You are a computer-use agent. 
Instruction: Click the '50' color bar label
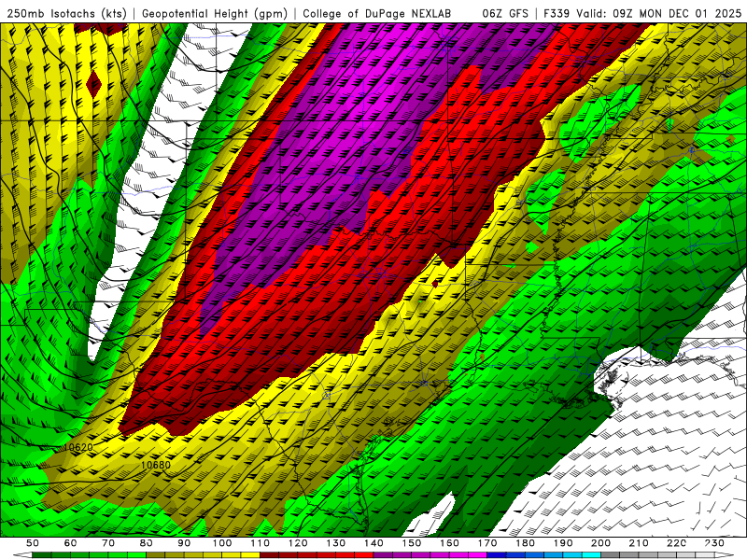[33, 543]
